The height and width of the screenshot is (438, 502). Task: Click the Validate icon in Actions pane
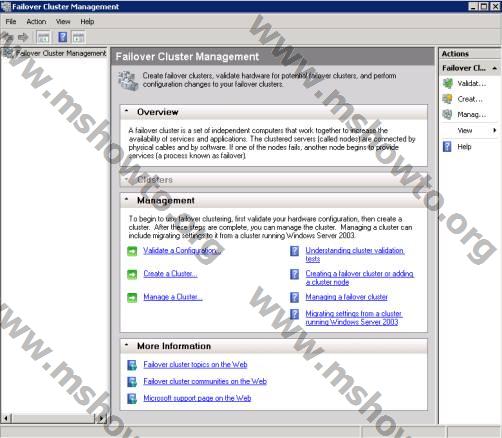pos(447,83)
